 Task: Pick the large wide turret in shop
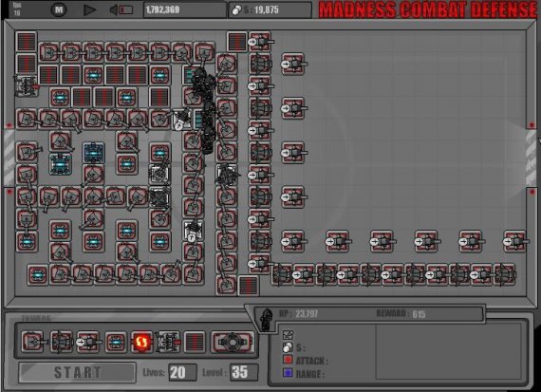click(x=233, y=342)
